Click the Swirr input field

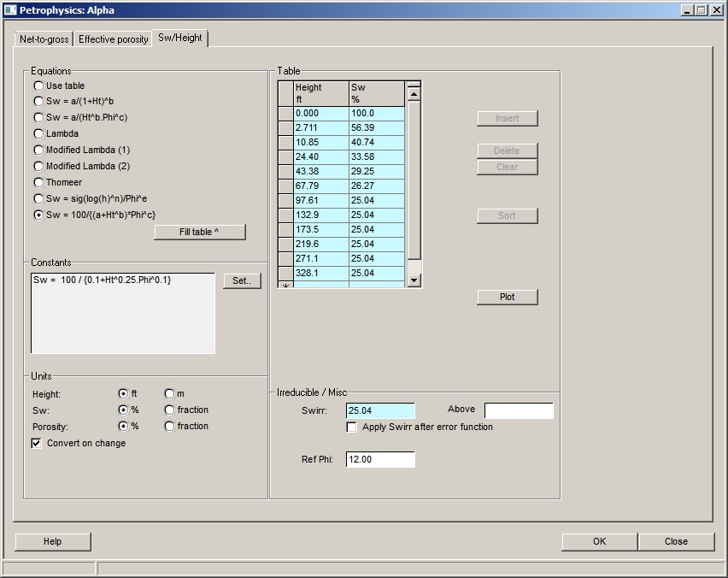(x=379, y=410)
